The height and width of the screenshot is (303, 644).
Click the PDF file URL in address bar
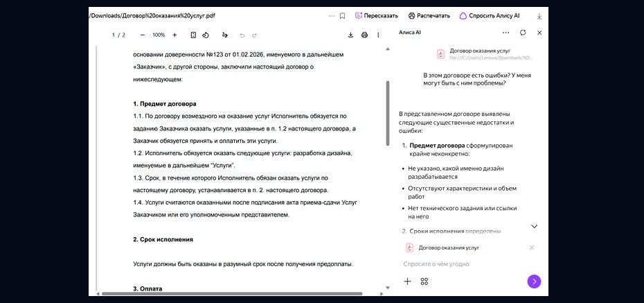point(153,16)
